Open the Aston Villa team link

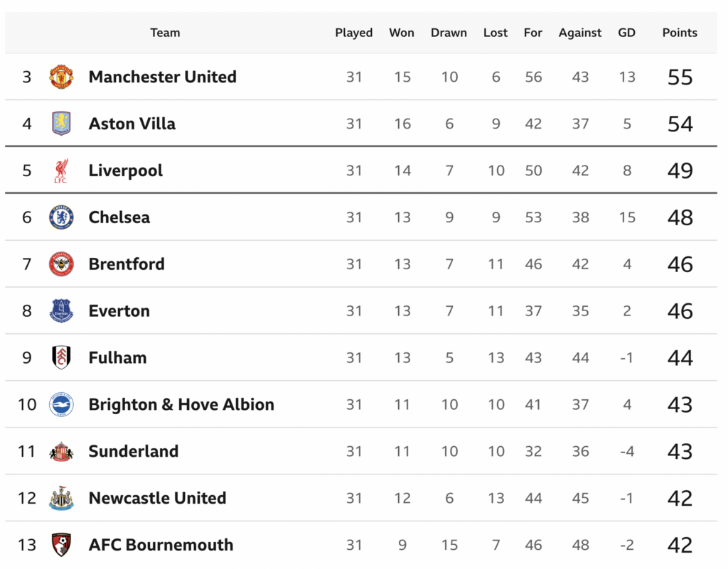132,124
